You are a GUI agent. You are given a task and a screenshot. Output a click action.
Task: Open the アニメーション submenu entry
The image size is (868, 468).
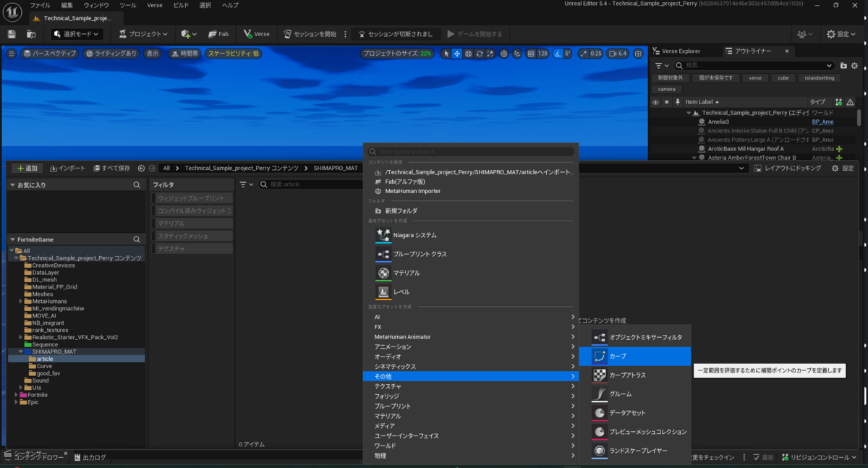(470, 346)
